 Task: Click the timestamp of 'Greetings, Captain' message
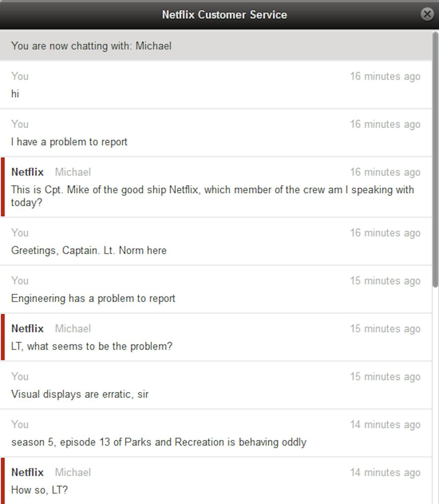(x=385, y=233)
